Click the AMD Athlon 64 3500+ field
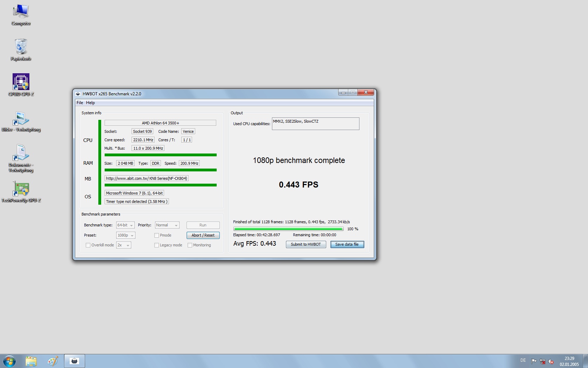The width and height of the screenshot is (588, 368). [x=160, y=123]
